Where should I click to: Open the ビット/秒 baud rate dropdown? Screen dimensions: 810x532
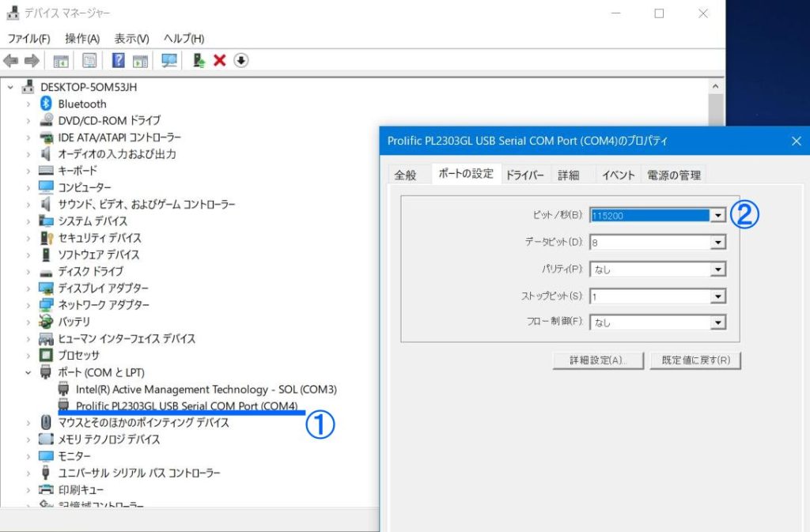point(717,215)
